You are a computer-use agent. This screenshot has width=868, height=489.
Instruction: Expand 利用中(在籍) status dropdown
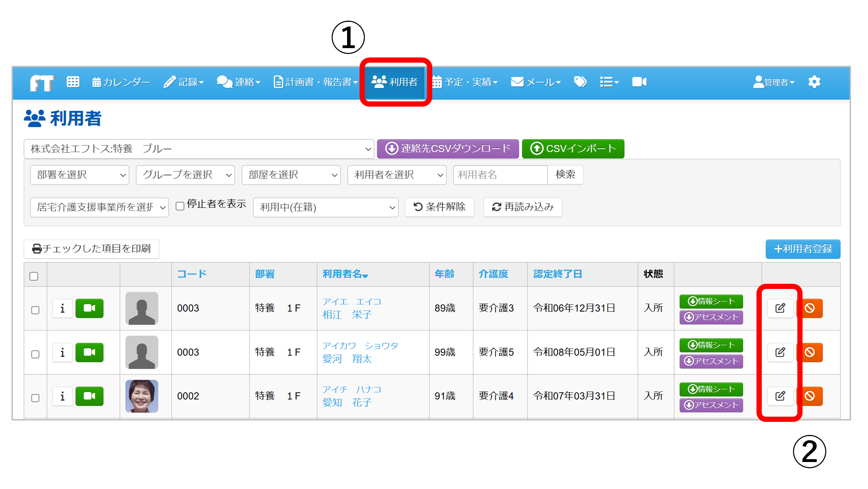[x=326, y=207]
